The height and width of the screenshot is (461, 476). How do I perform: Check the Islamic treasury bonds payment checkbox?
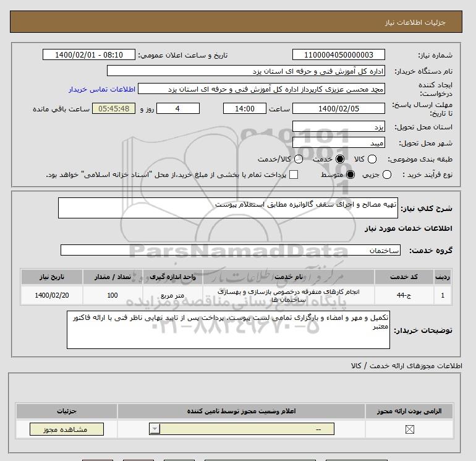pos(294,174)
